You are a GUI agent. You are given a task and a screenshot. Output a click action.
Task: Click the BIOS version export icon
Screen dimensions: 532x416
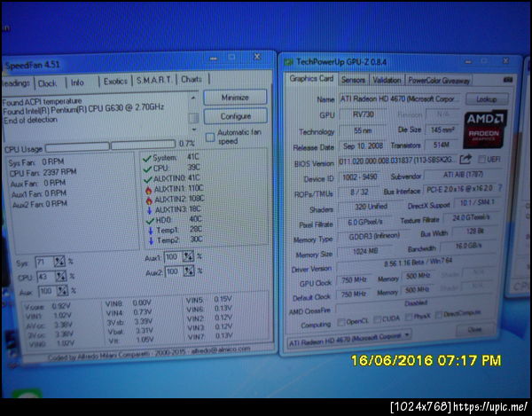pyautogui.click(x=465, y=159)
